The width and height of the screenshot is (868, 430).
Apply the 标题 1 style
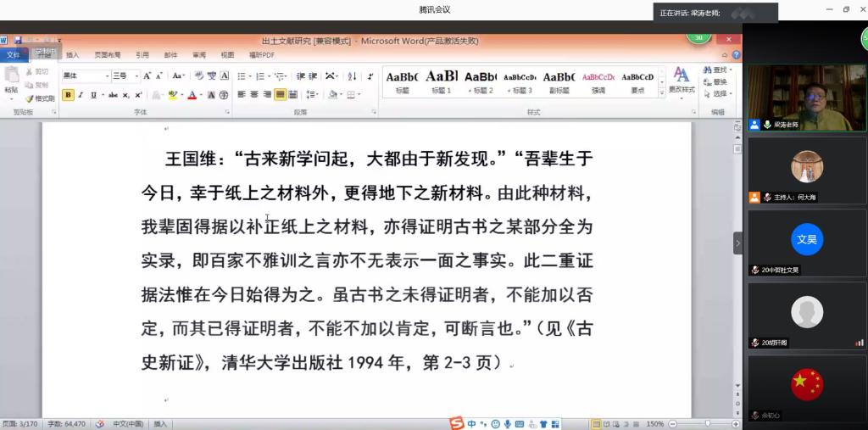click(441, 81)
